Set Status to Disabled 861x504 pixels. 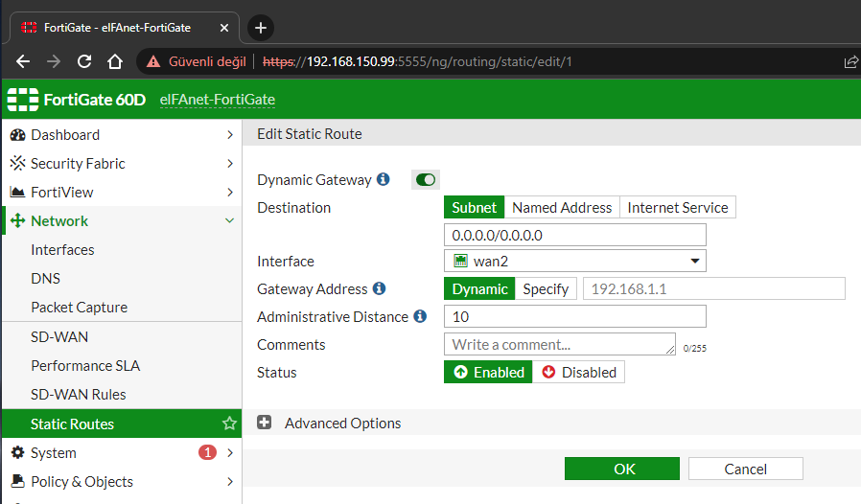pyautogui.click(x=579, y=372)
